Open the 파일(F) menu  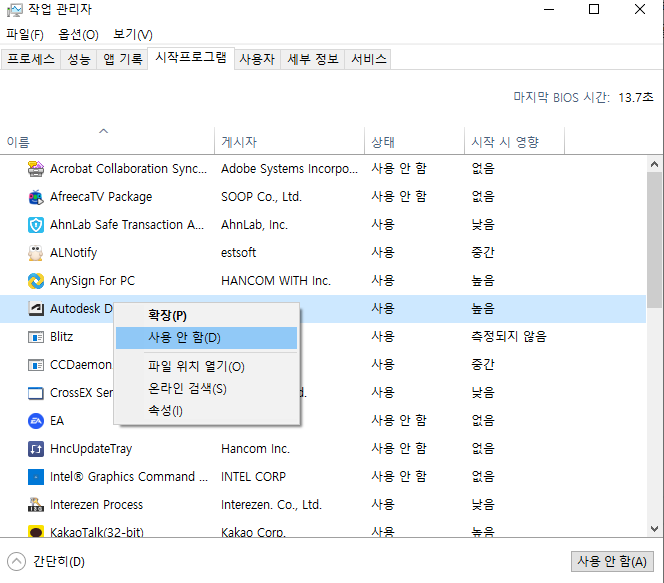point(25,34)
